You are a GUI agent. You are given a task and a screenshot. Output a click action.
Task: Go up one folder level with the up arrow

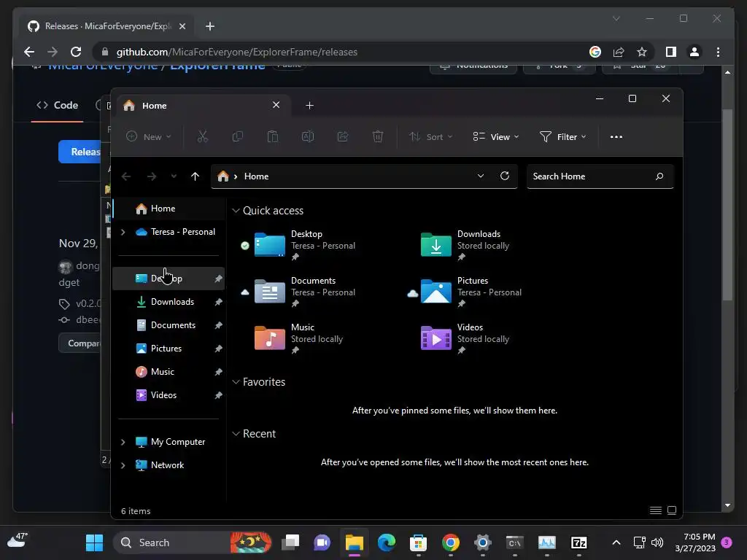pos(195,176)
